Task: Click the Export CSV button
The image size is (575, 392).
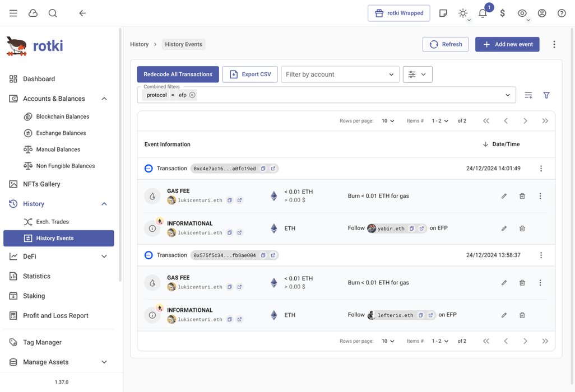Action: click(x=250, y=74)
